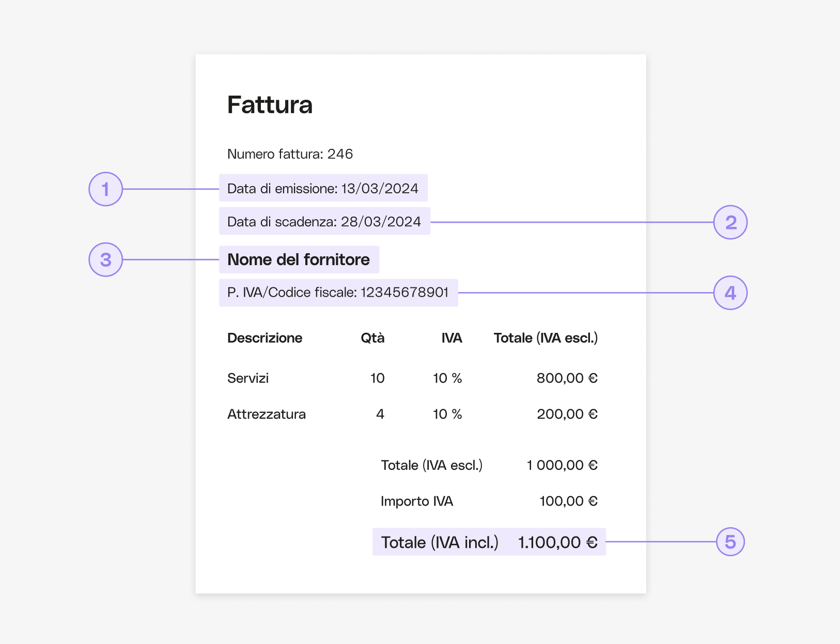Click the Totale (IVA escl.) column header
The image size is (840, 644).
(x=546, y=338)
